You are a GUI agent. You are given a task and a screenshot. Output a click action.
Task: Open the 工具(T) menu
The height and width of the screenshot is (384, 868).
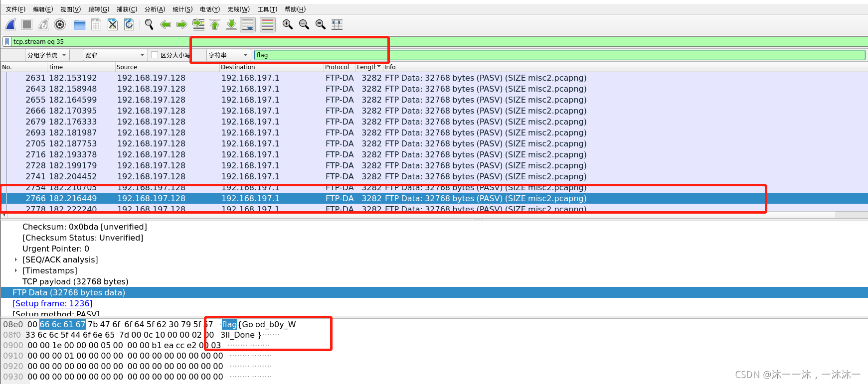tap(267, 9)
